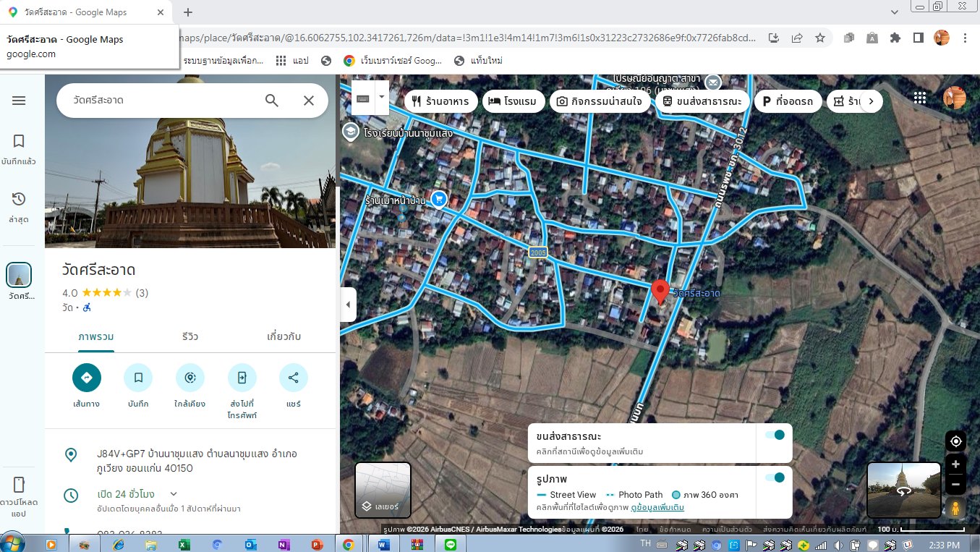The width and height of the screenshot is (980, 552).
Task: Click the (3) reviews count link
Action: pyautogui.click(x=142, y=293)
